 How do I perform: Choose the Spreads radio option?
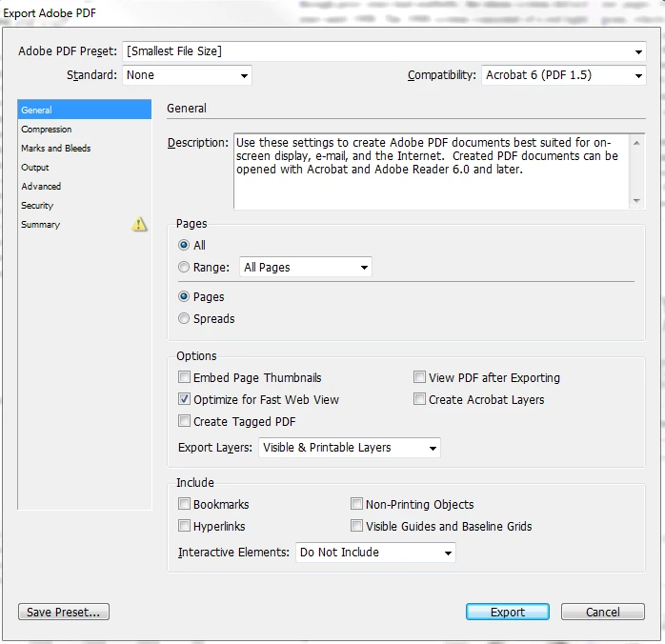(184, 318)
